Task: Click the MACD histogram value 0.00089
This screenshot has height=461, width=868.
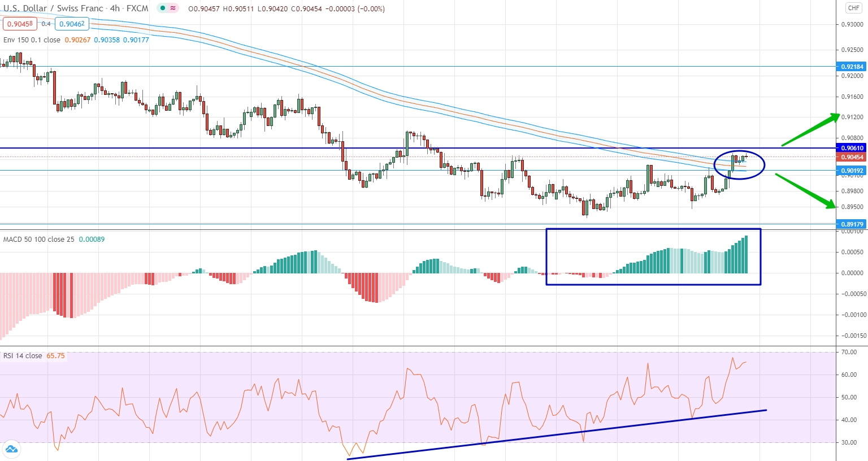Action: [92, 240]
